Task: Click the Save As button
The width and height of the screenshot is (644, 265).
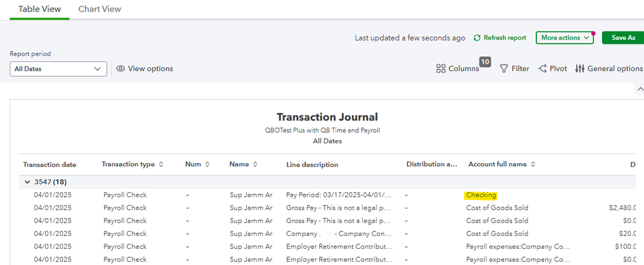Action: (x=623, y=38)
